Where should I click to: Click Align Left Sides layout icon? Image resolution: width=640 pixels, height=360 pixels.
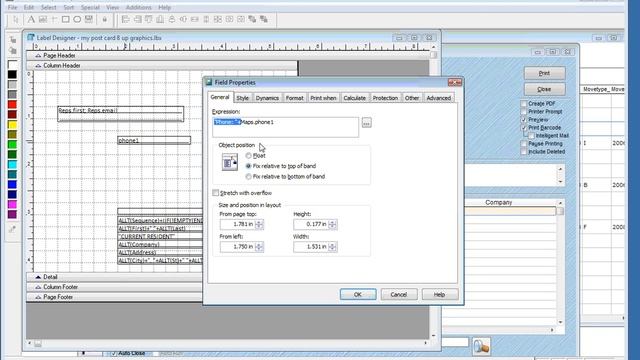(125, 19)
